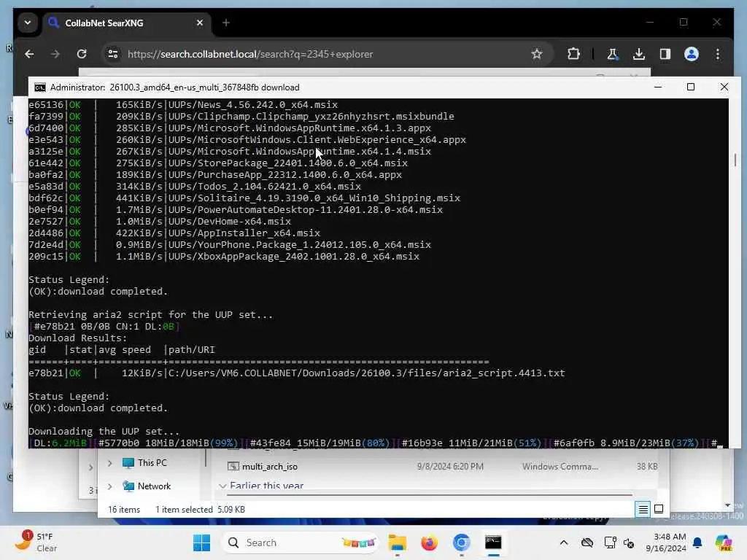
Task: Open Windows Start menu
Action: point(201,542)
